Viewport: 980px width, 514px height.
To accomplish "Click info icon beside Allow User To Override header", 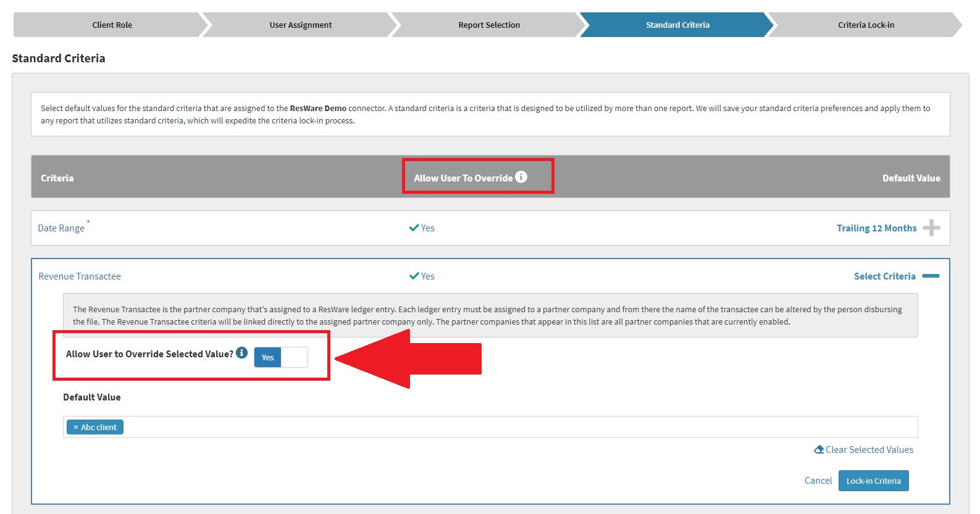I will [521, 177].
